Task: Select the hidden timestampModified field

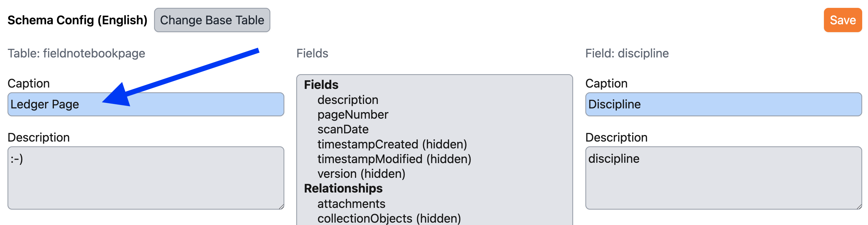Action: (x=394, y=159)
